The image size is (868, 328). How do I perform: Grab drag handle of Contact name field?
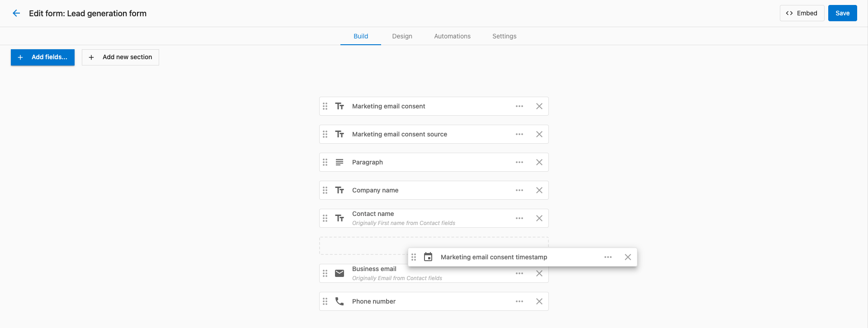point(325,218)
